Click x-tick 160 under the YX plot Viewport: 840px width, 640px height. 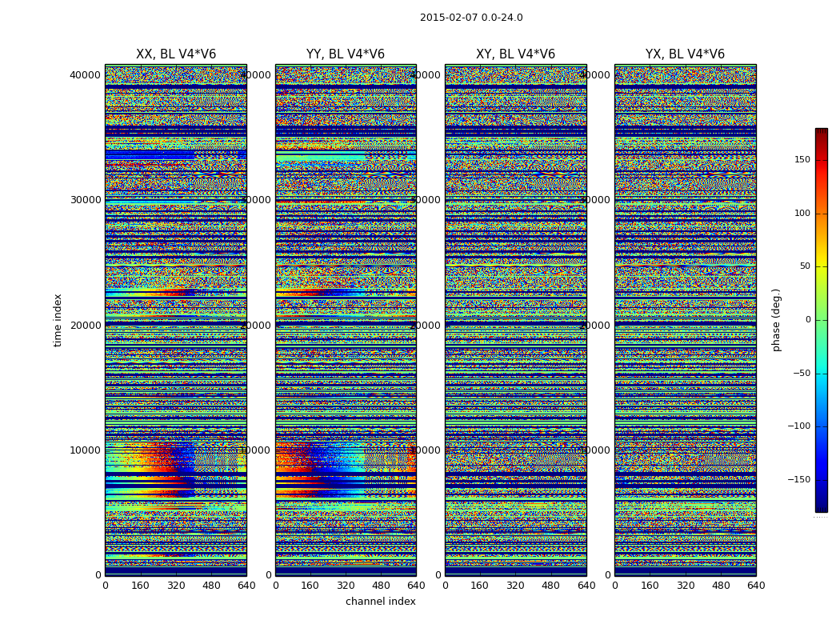point(650,586)
